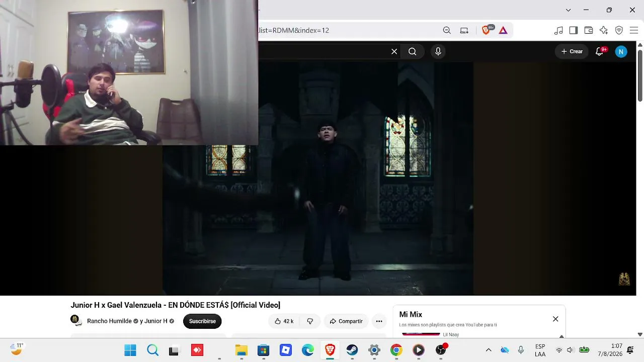Image resolution: width=644 pixels, height=362 pixels.
Task: Open Task View on the taskbar
Action: pos(174,350)
